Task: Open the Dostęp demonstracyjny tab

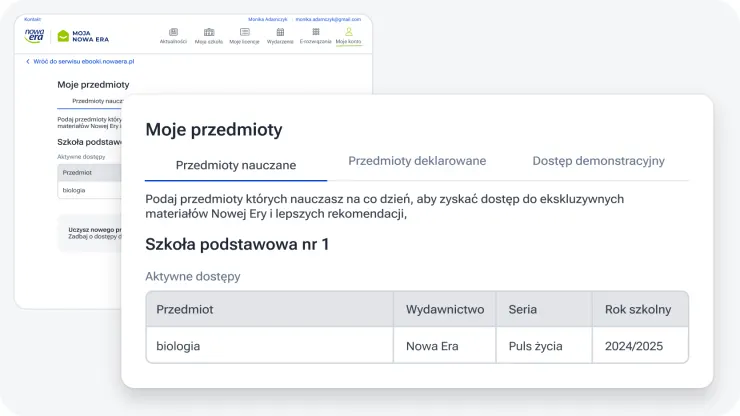Action: 598,161
